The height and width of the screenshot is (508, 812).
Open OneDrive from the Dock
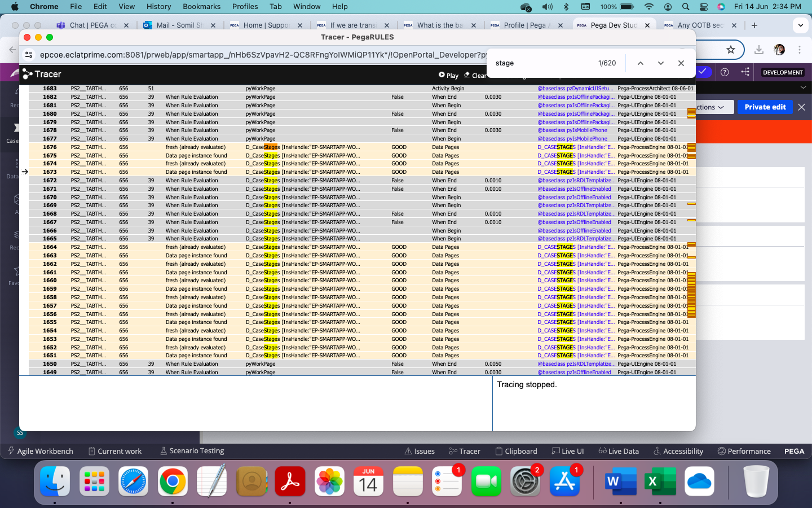click(699, 481)
